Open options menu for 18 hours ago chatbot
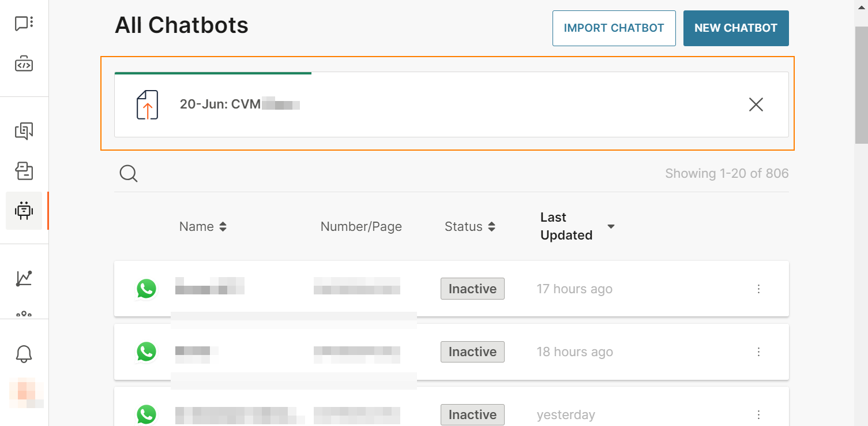The image size is (868, 426). coord(758,352)
